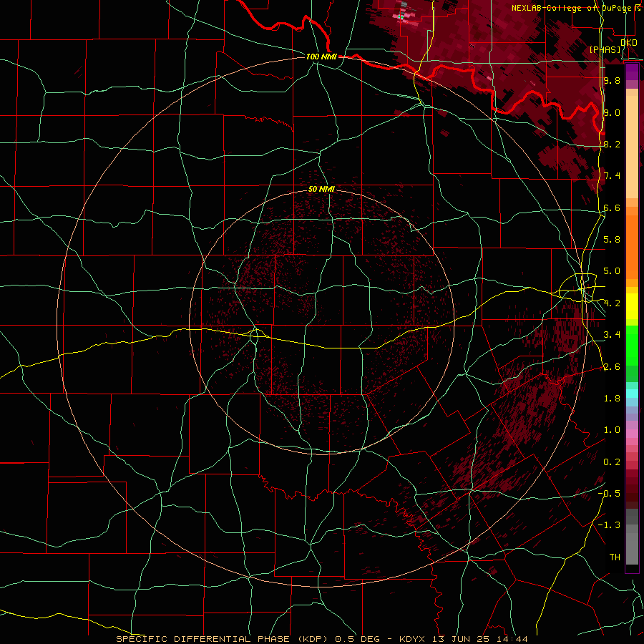Click the 6.6 value on the color scale
Viewport: 644px width, 644px height.
tap(612, 208)
